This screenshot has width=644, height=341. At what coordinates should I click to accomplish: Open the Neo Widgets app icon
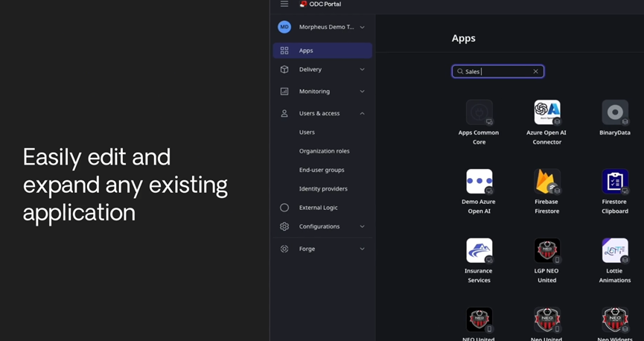[615, 319]
